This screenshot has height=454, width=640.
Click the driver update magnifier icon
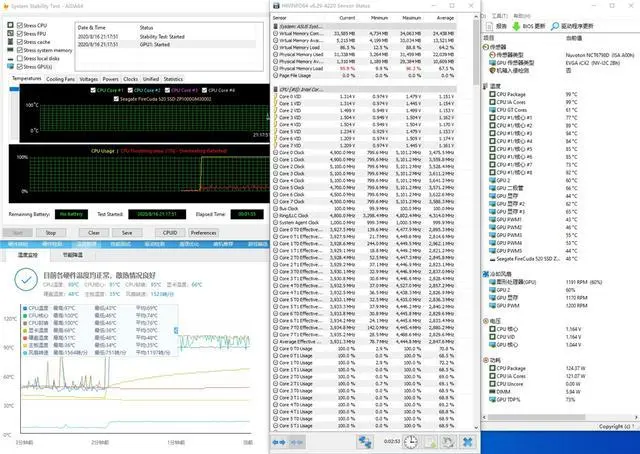click(555, 26)
